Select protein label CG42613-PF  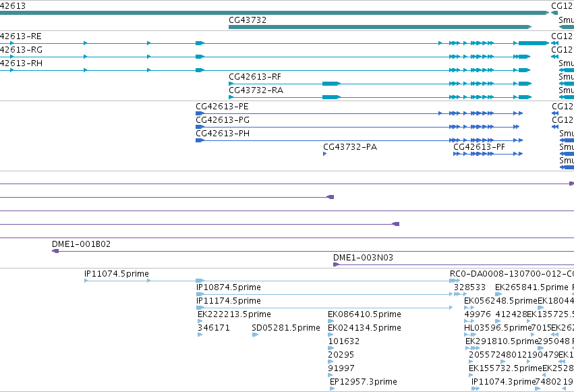tap(479, 147)
